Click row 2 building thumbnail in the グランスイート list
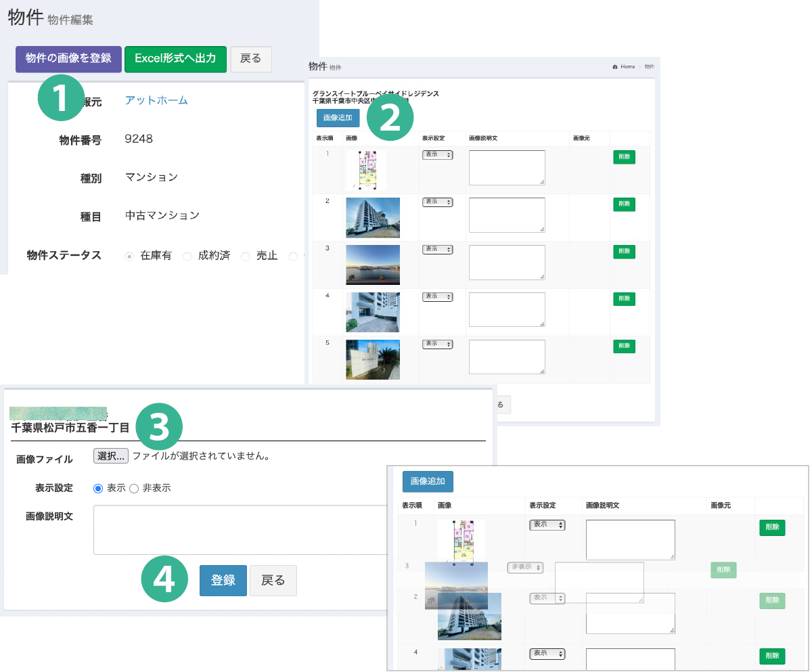The width and height of the screenshot is (812, 672). 373,217
